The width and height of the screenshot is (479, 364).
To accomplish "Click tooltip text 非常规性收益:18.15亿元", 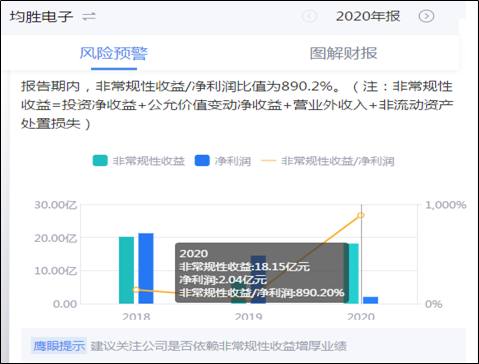I will tap(244, 267).
